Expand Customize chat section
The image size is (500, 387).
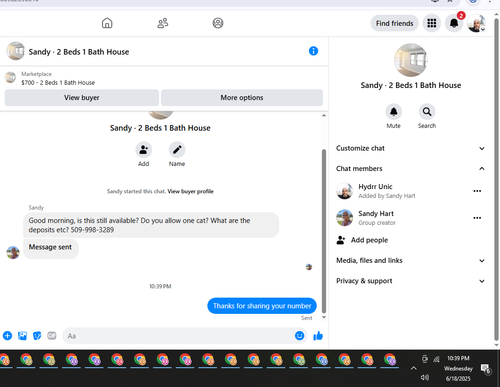point(410,148)
